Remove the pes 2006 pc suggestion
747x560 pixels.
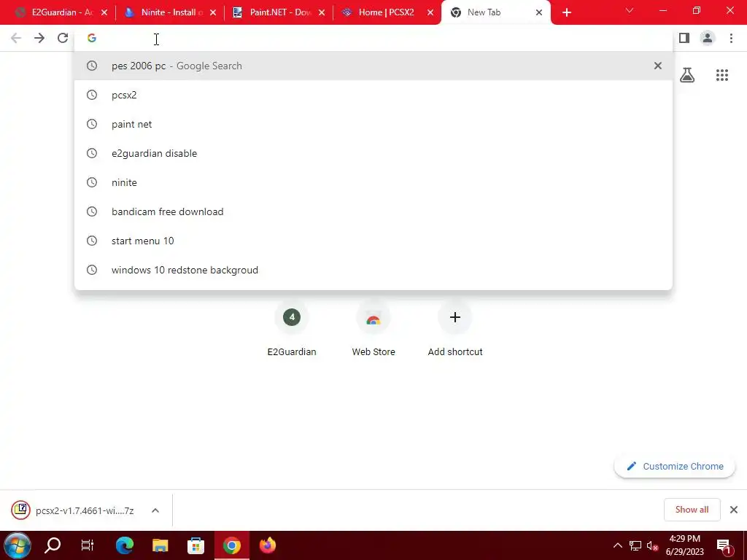[x=658, y=66]
